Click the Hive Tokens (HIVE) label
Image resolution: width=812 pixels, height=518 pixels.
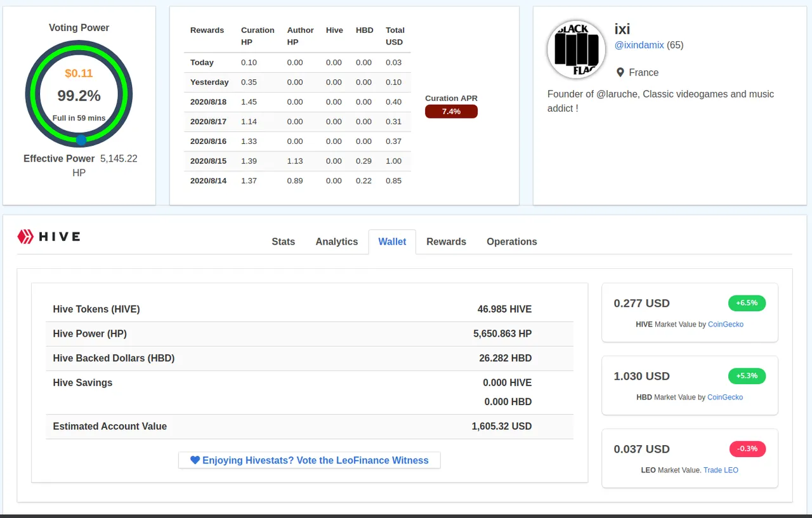(x=96, y=309)
